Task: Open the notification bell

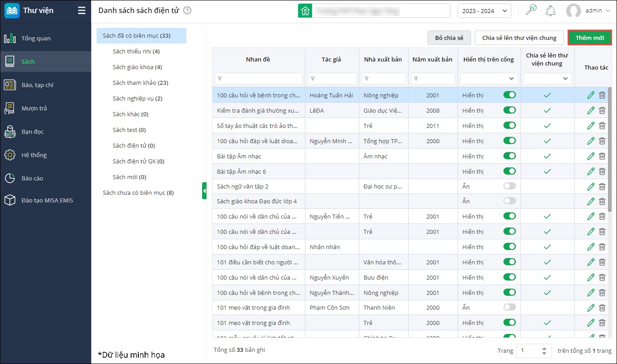Action: (550, 11)
